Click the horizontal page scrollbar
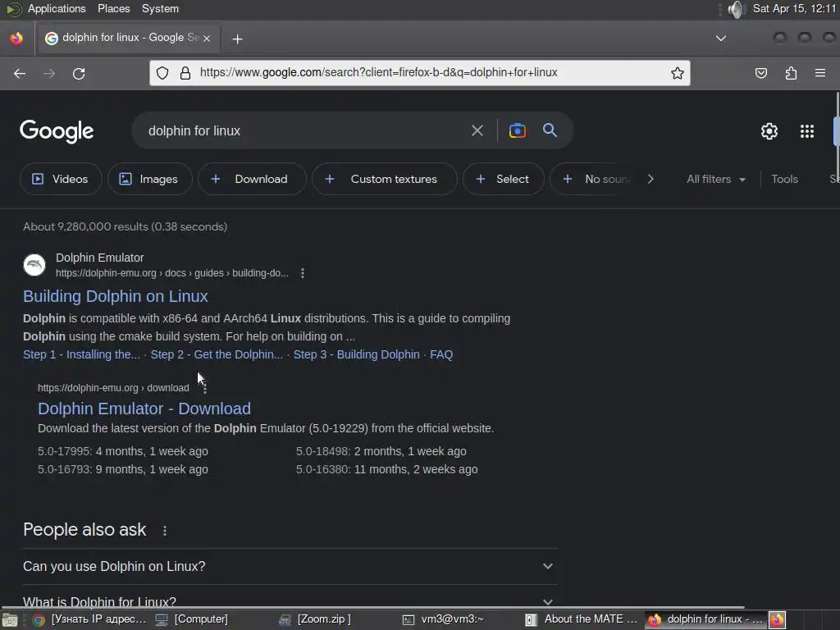 (x=372, y=608)
